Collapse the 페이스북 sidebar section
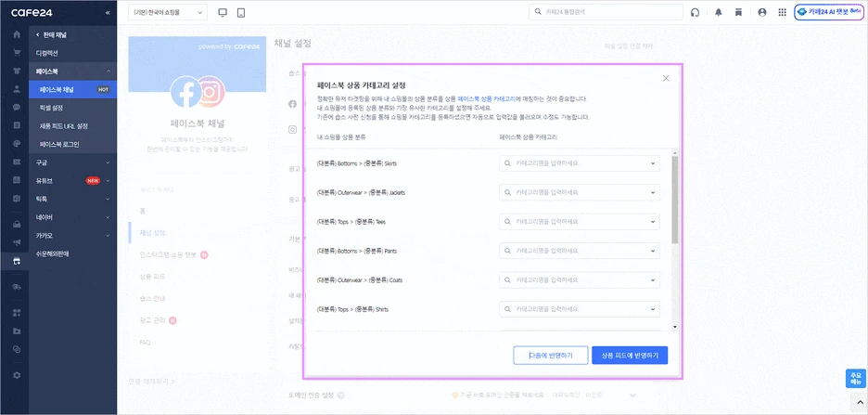This screenshot has height=415, width=868. (108, 71)
